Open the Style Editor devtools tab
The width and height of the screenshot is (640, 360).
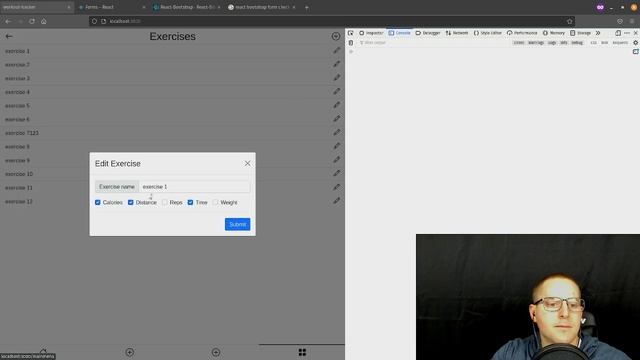(487, 33)
